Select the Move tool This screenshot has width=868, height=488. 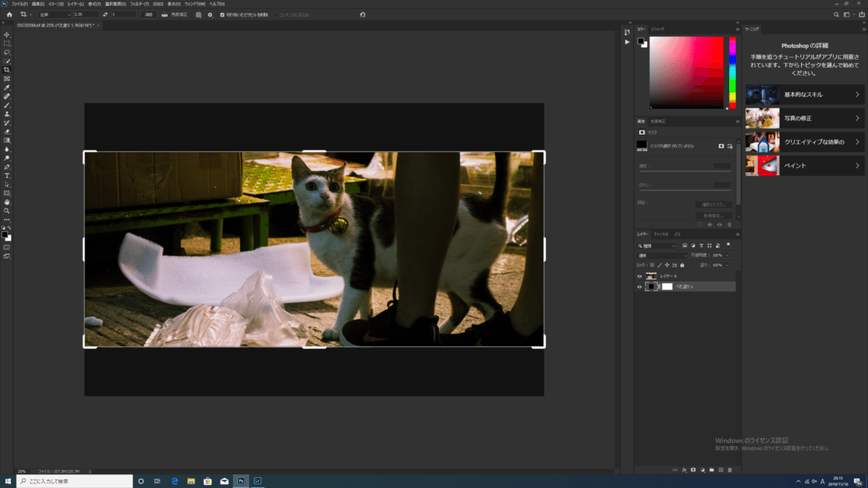click(x=7, y=35)
